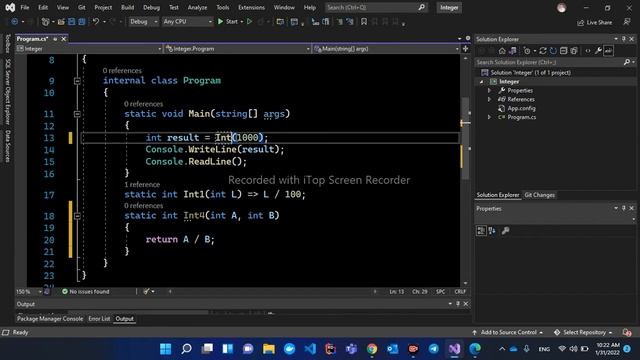Click the Open File toolbar icon
The image size is (640, 360).
tap(61, 22)
